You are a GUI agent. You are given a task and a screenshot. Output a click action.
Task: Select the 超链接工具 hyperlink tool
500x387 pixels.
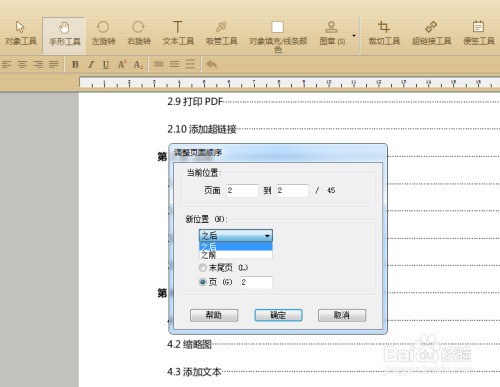coord(431,34)
